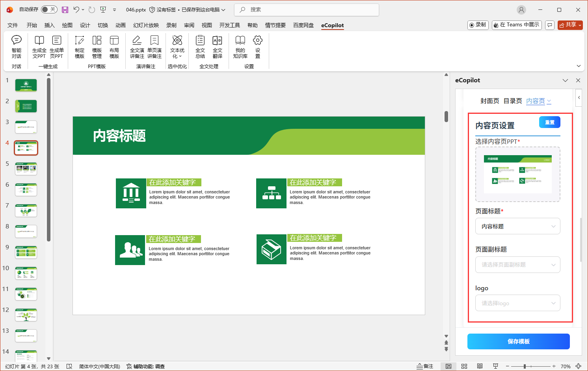This screenshot has height=371, width=588.
Task: Toggle 备注 notes pane in status bar
Action: (425, 366)
